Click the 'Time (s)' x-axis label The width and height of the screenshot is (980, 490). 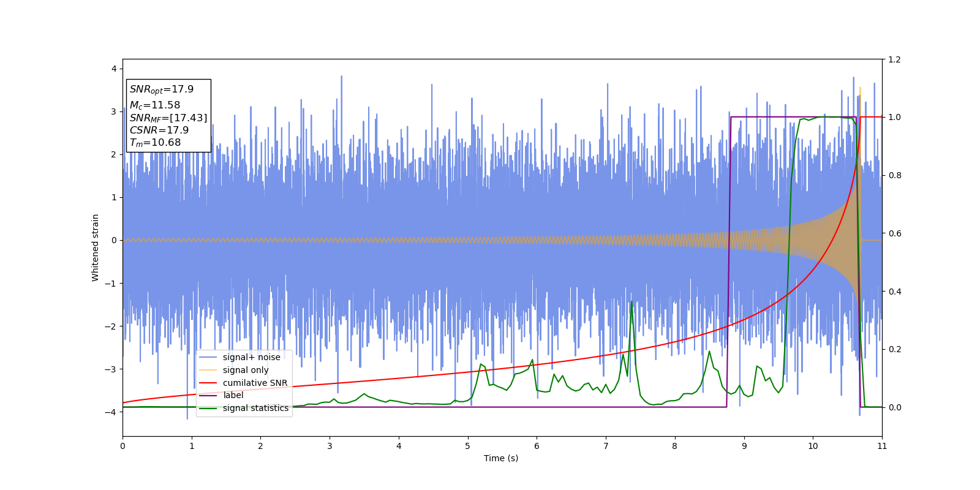click(501, 458)
